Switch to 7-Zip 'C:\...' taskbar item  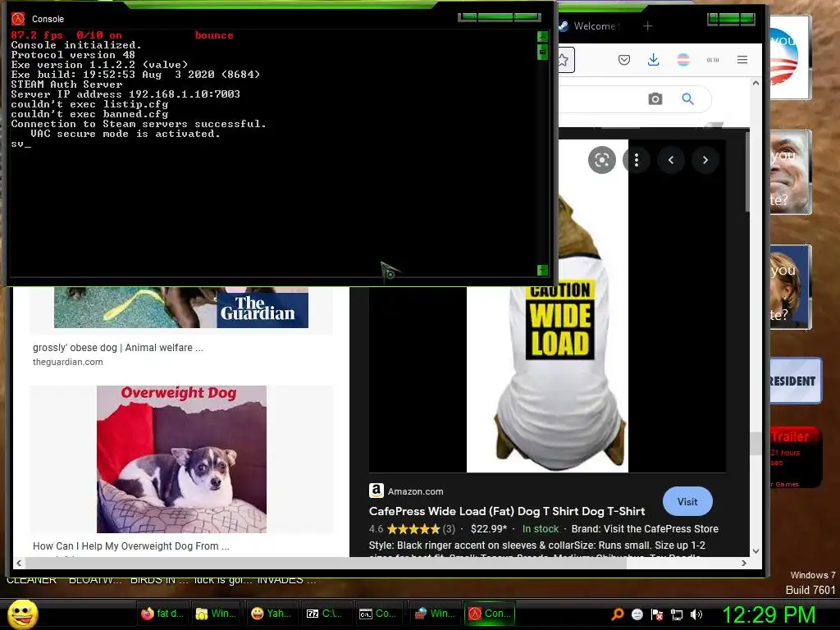point(325,614)
